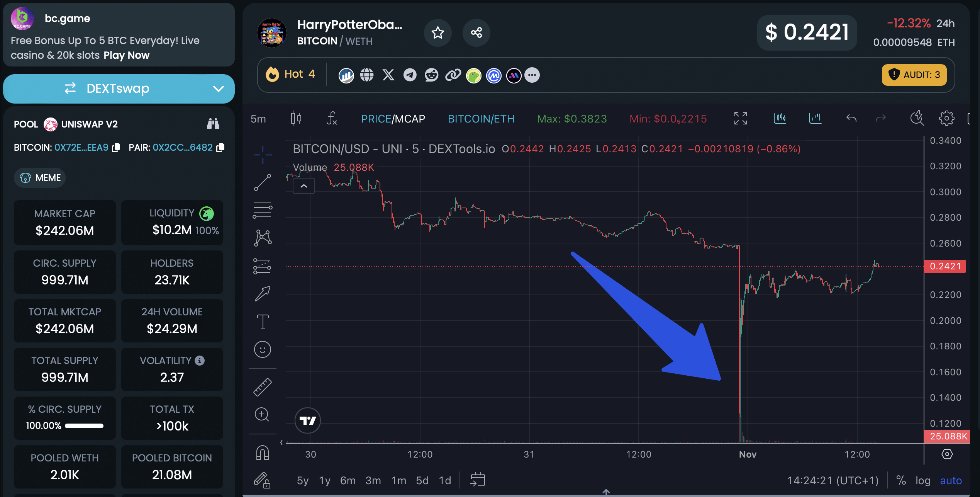
Task: Select the crosshair cursor tool
Action: pos(263,155)
